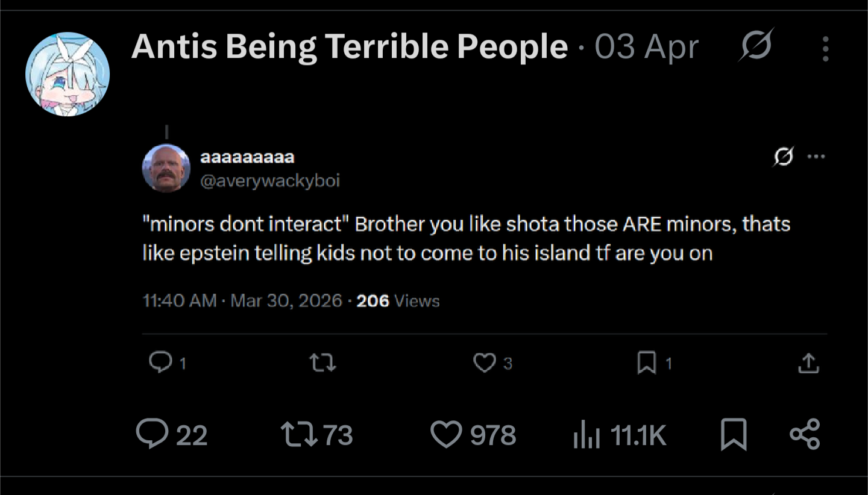
Task: Like the post with 978 likes
Action: click(446, 434)
